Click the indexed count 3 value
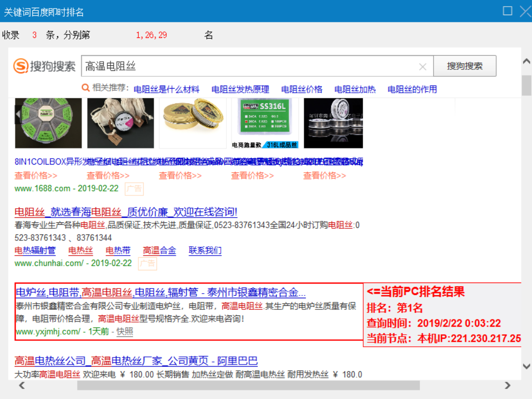This screenshot has height=399, width=532. click(x=34, y=35)
